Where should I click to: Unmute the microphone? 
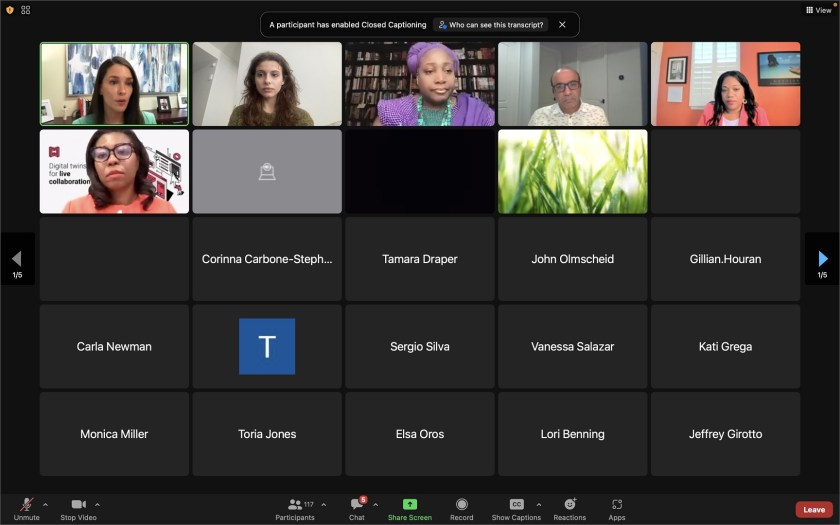tap(26, 505)
